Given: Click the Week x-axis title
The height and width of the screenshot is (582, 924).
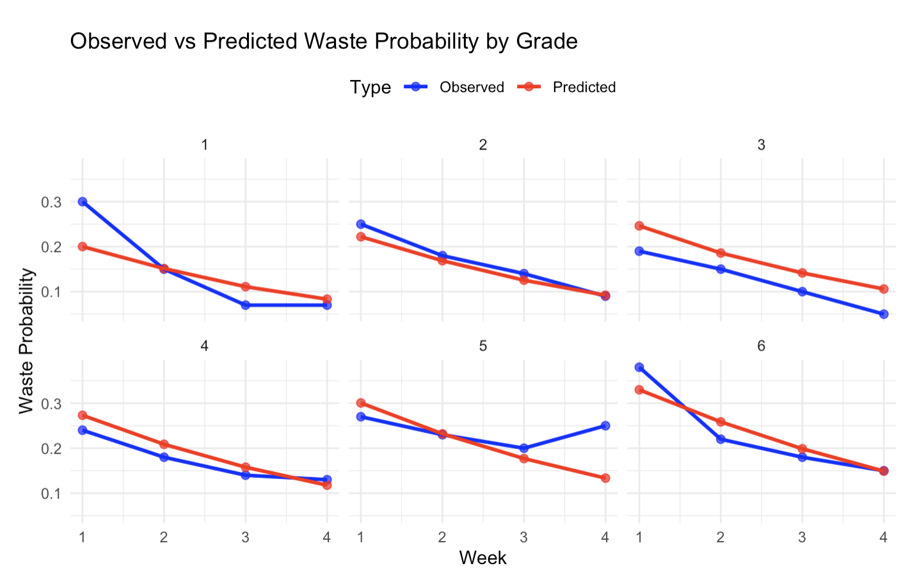Looking at the screenshot, I should tap(482, 558).
